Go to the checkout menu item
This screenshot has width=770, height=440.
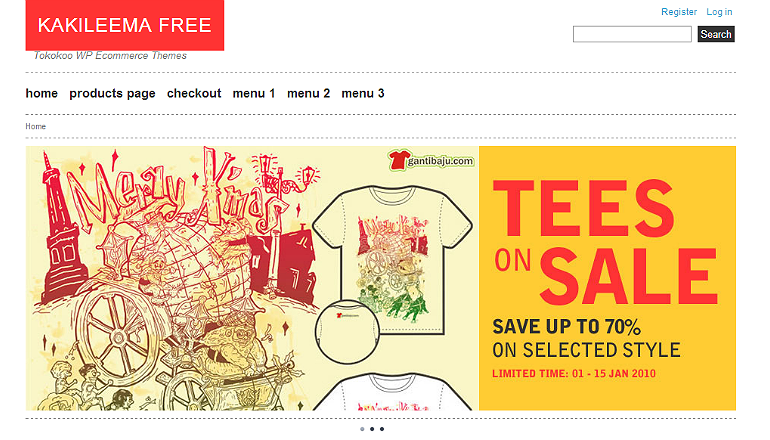coord(194,93)
